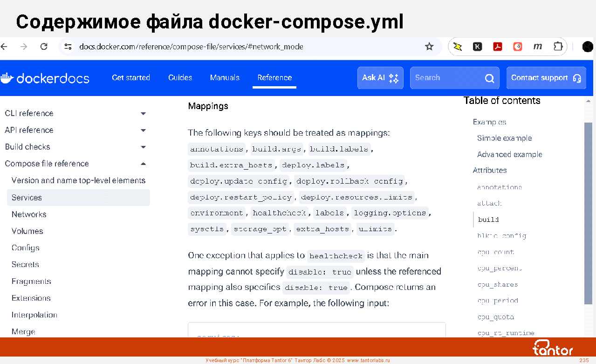The image size is (596, 364).
Task: Jump to Advanced example in contents
Action: coord(509,154)
